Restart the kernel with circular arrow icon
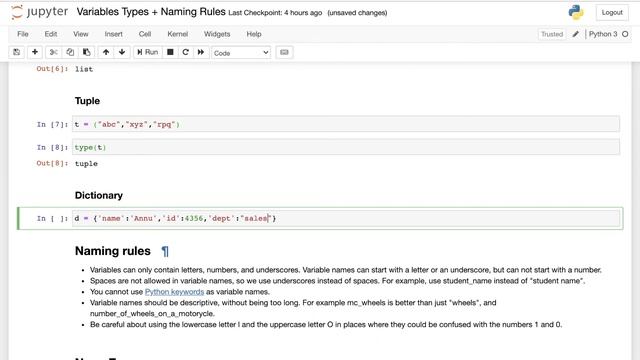Image resolution: width=640 pixels, height=360 pixels. [x=185, y=52]
